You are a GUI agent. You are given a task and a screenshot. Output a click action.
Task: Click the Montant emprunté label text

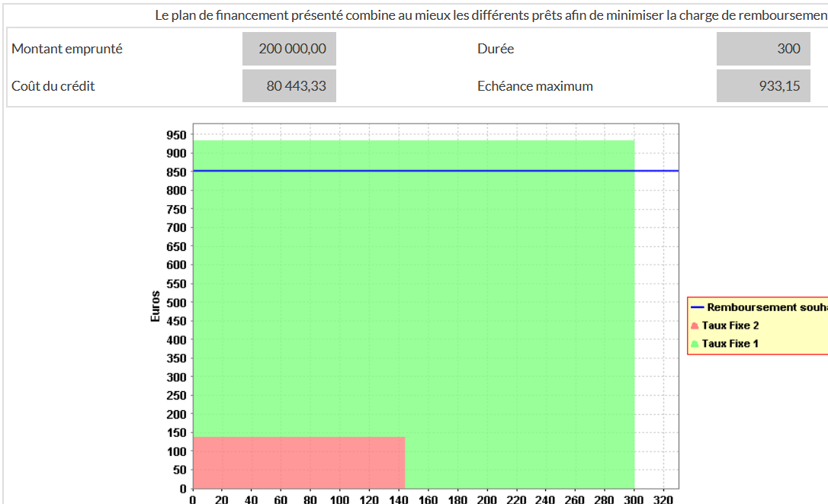tap(67, 49)
